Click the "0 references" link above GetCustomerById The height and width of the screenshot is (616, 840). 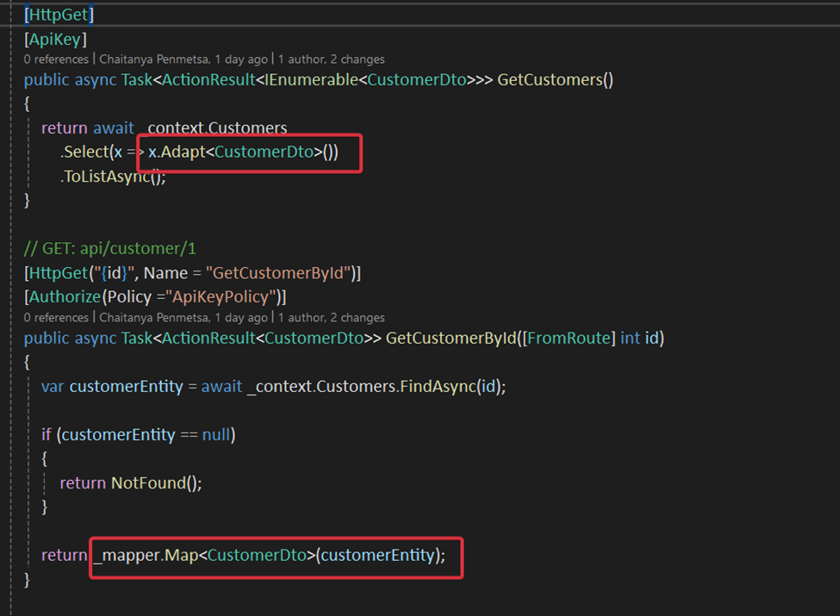(55, 317)
